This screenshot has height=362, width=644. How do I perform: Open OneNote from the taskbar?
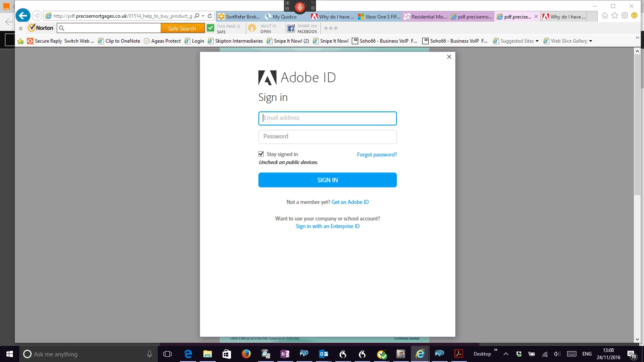(285, 354)
